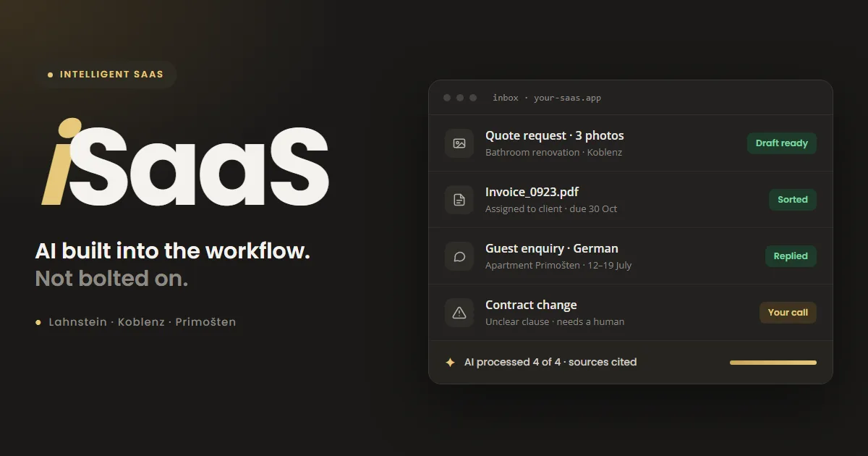Select the Guest enquiry · German title
The width and height of the screenshot is (868, 456).
click(x=552, y=248)
